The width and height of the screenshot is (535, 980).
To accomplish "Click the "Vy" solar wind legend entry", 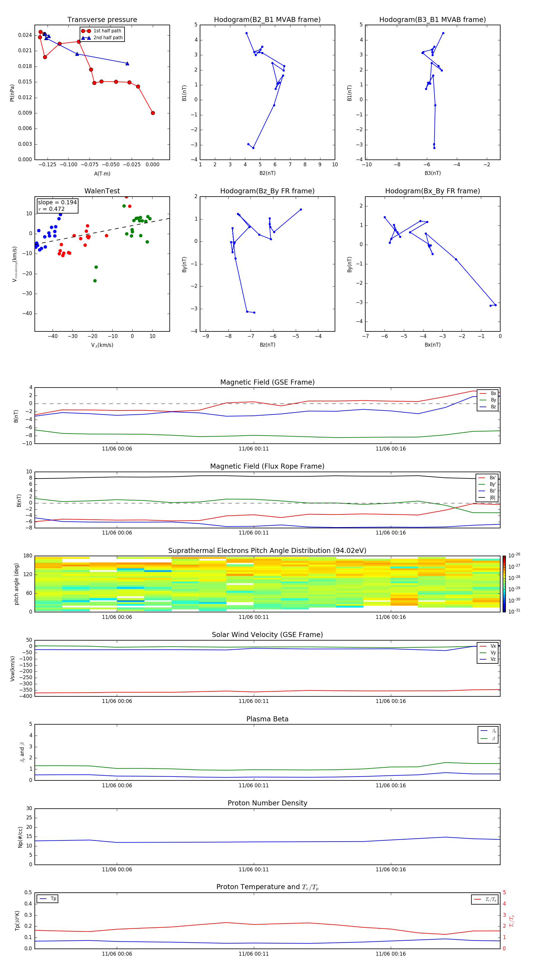I will click(488, 652).
